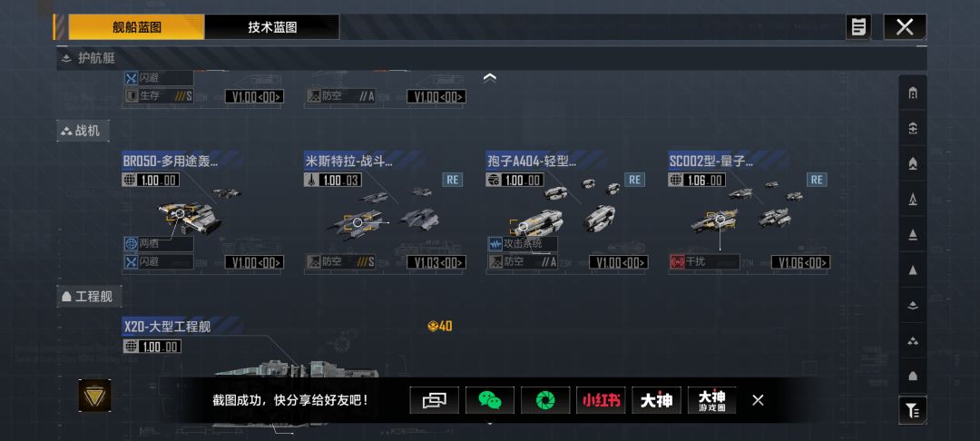
Task: Open the 大神游戏圈 share option
Action: [712, 400]
